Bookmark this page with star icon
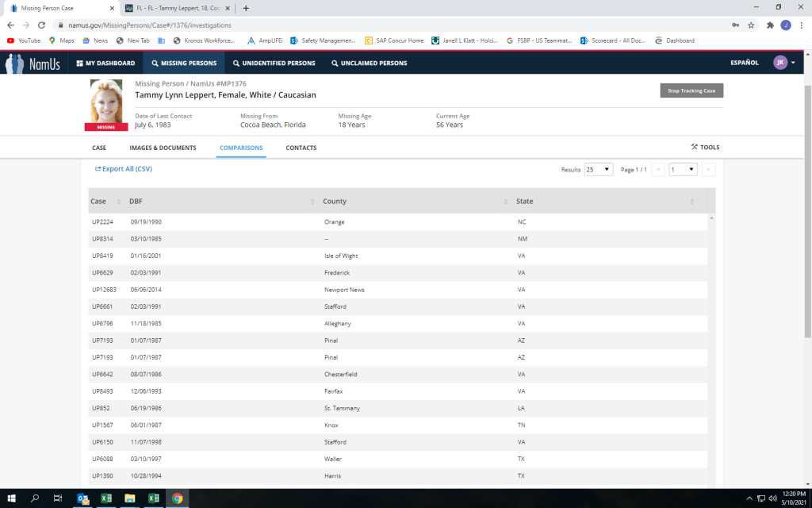 tap(750, 25)
